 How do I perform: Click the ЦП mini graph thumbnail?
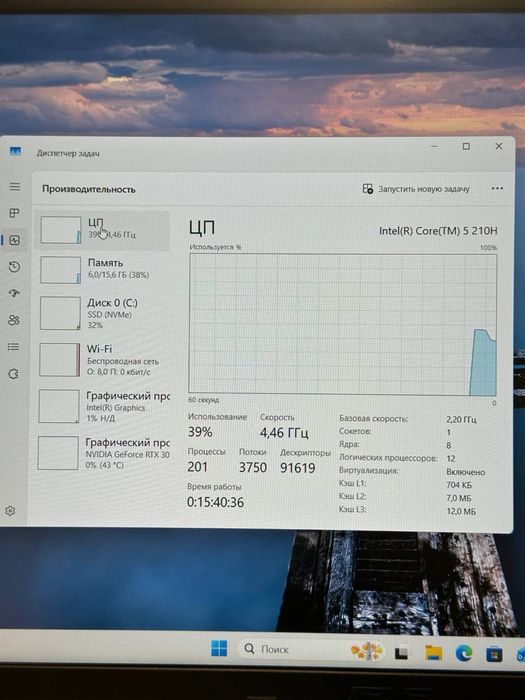pos(61,230)
